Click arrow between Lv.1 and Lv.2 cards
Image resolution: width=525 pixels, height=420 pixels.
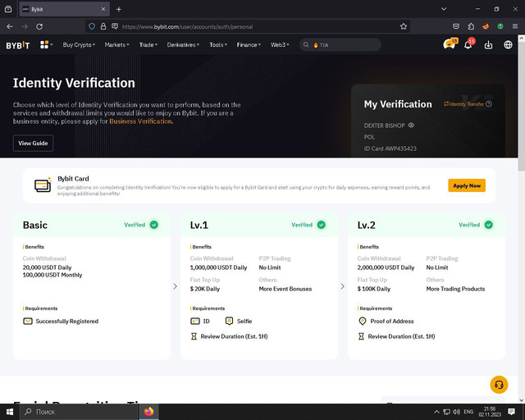[343, 286]
